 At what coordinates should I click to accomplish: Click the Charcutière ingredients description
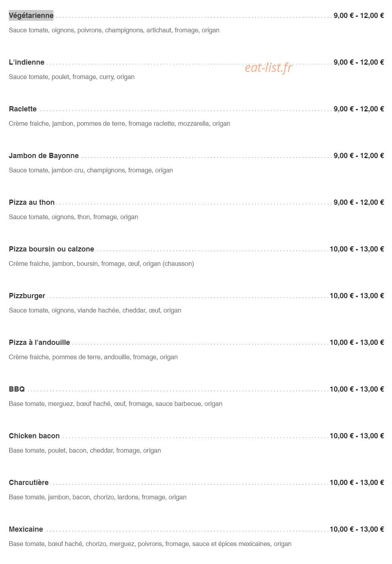click(98, 497)
